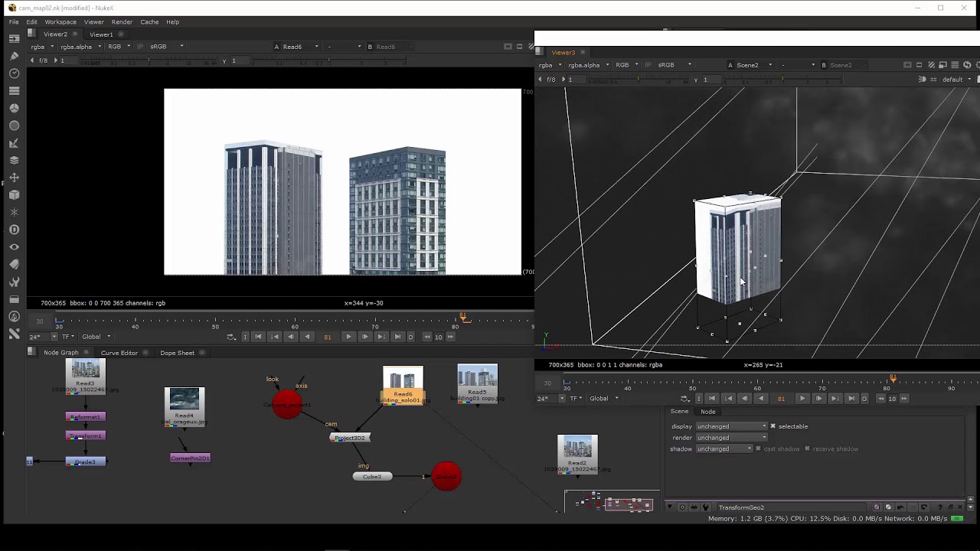Play backward in Viewer2 timeline
The image size is (980, 551).
pos(307,337)
